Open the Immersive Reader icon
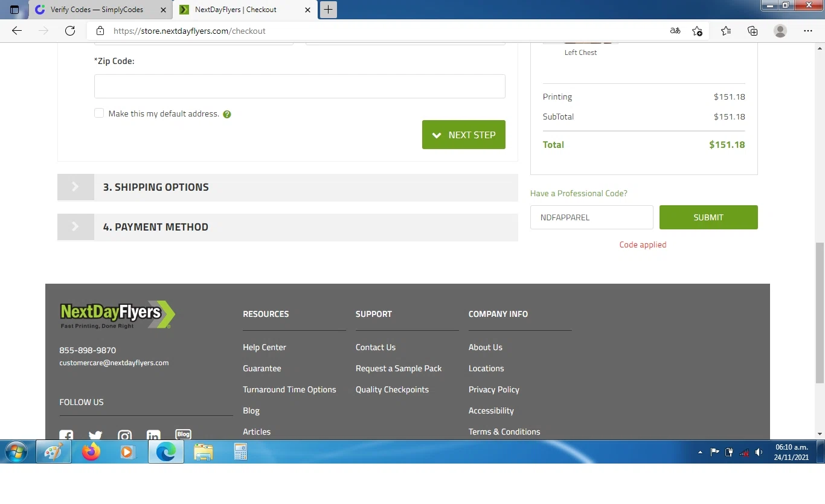Image resolution: width=825 pixels, height=504 pixels. pyautogui.click(x=675, y=31)
